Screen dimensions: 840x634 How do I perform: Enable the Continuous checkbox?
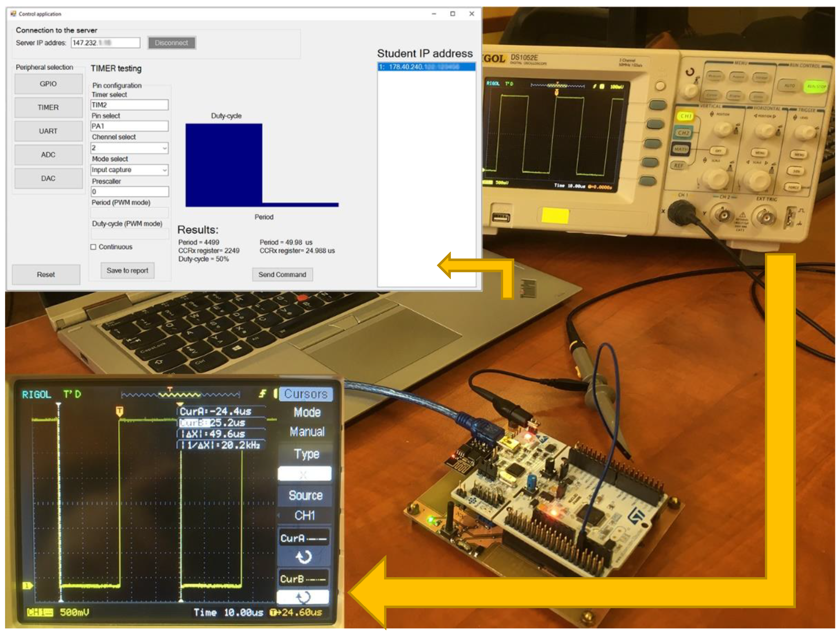point(93,247)
